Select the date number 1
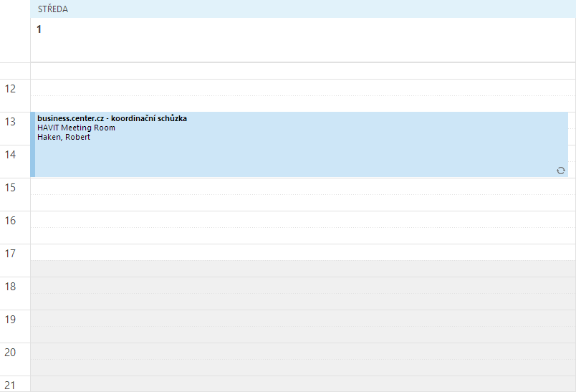 [x=39, y=29]
